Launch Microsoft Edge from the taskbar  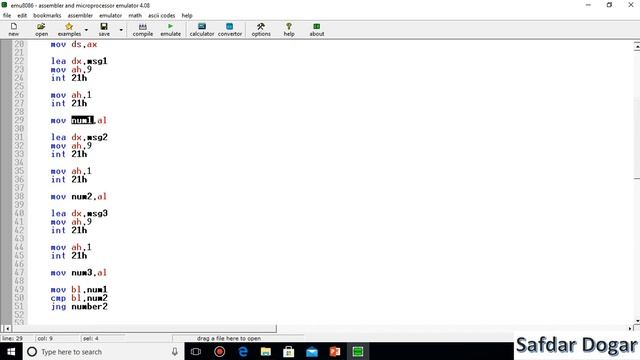[243, 351]
